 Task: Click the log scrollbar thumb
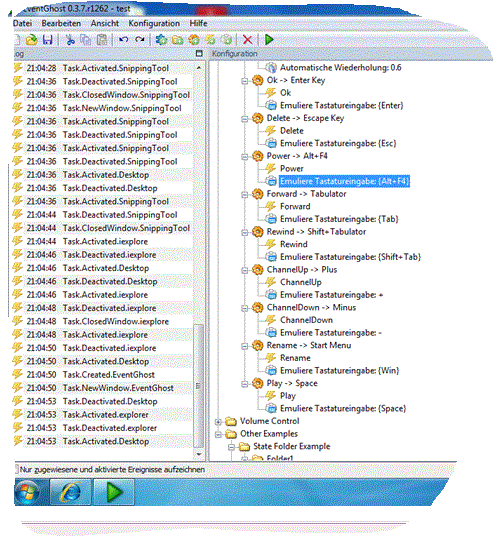[x=198, y=386]
